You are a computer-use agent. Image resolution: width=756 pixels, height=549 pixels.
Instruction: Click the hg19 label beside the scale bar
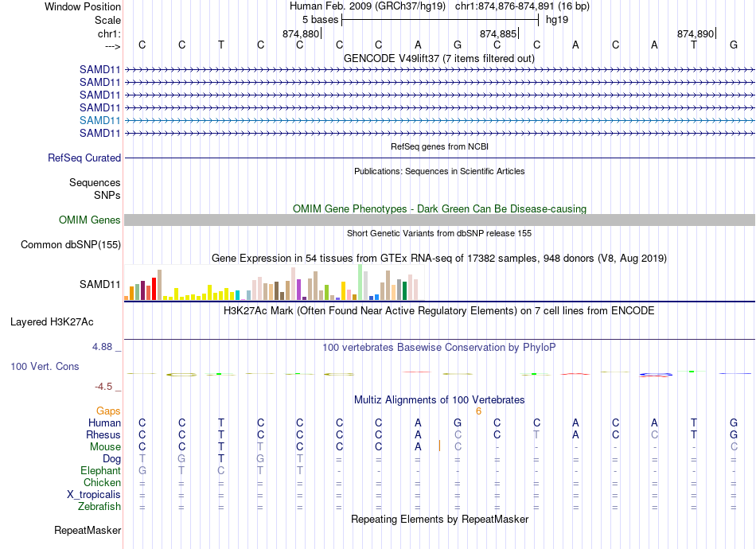[557, 20]
